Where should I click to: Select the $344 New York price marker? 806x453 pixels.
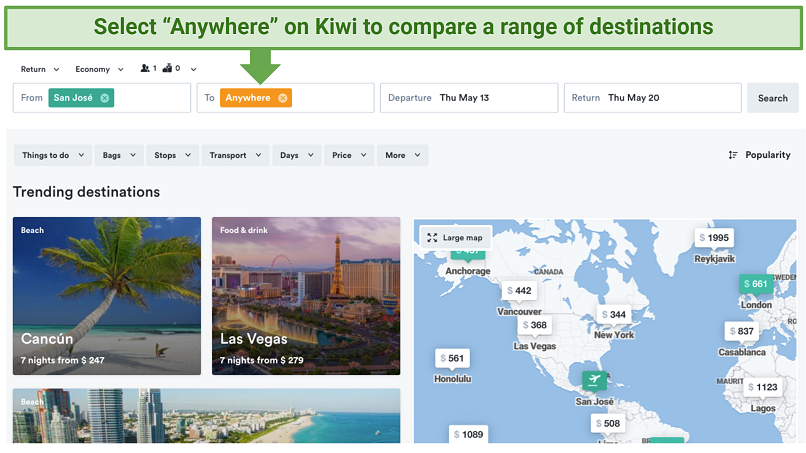(x=613, y=314)
